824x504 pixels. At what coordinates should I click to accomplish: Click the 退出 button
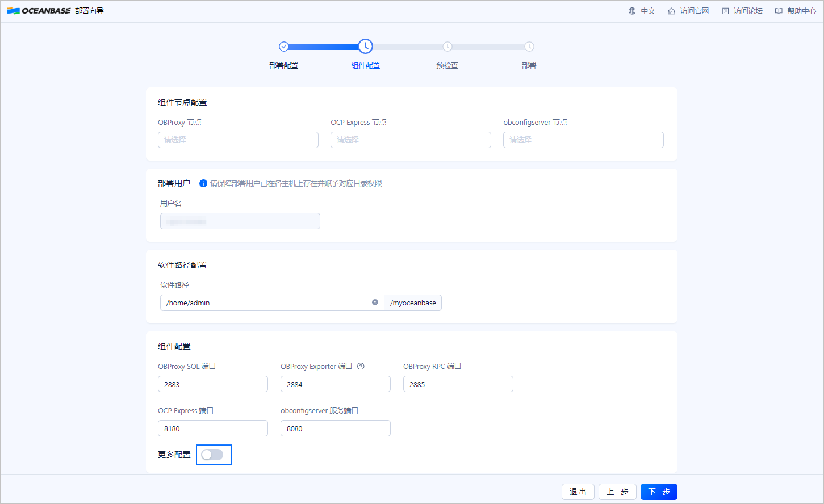pos(578,492)
